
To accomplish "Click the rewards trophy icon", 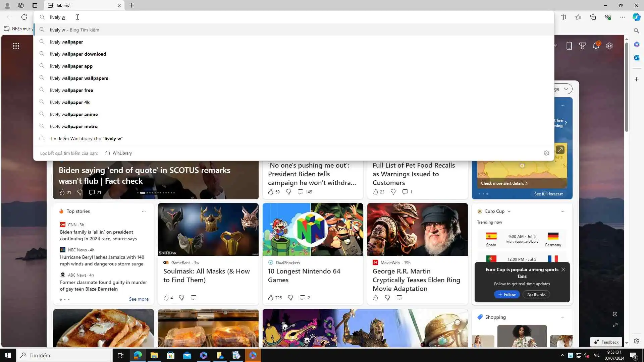I will click(x=583, y=46).
